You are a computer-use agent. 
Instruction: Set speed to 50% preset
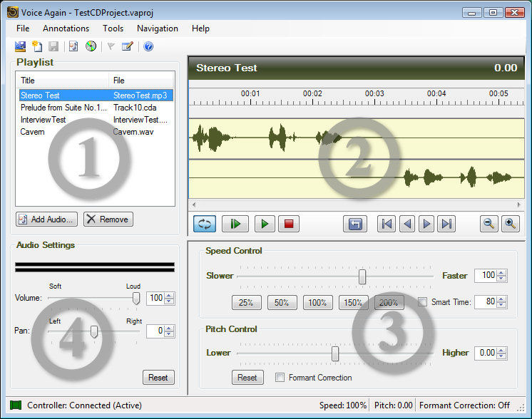point(282,302)
